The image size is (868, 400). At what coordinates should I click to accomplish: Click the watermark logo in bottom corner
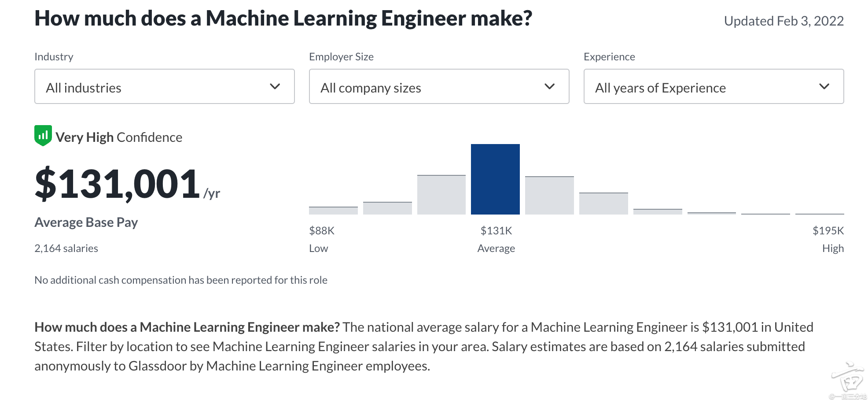(x=847, y=380)
